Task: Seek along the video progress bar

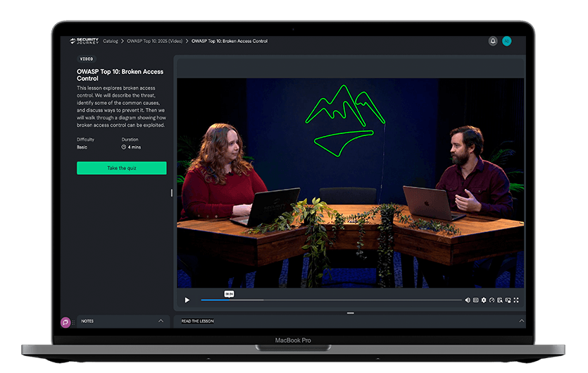Action: tap(331, 300)
